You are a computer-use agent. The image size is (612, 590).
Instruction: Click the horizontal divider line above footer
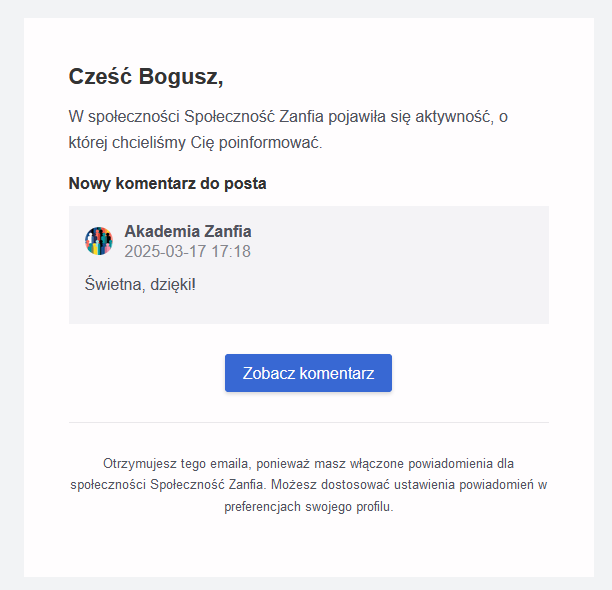point(308,423)
